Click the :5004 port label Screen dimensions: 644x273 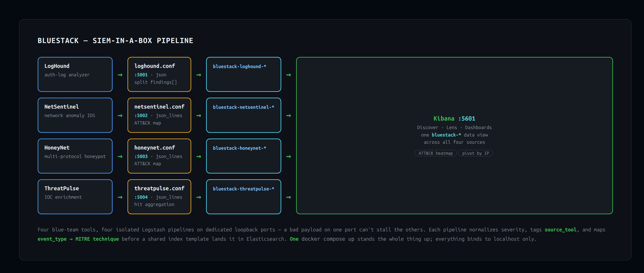(141, 197)
